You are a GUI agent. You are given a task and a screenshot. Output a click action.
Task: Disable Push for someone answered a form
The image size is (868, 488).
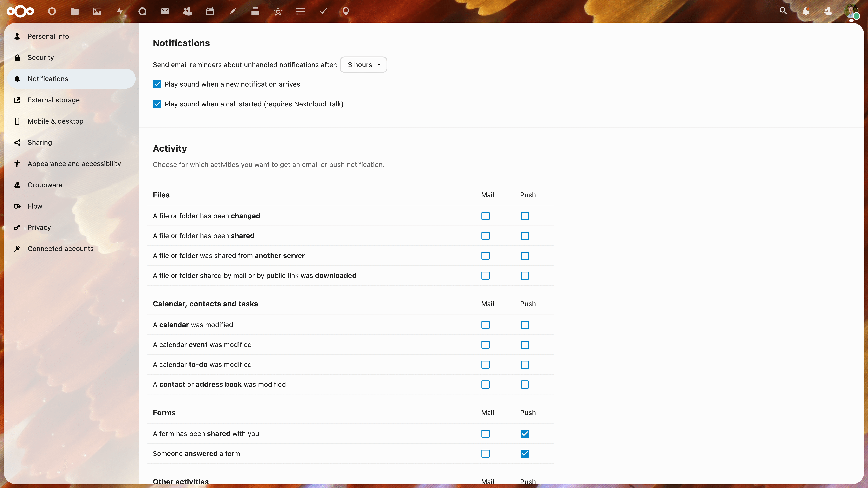(525, 454)
